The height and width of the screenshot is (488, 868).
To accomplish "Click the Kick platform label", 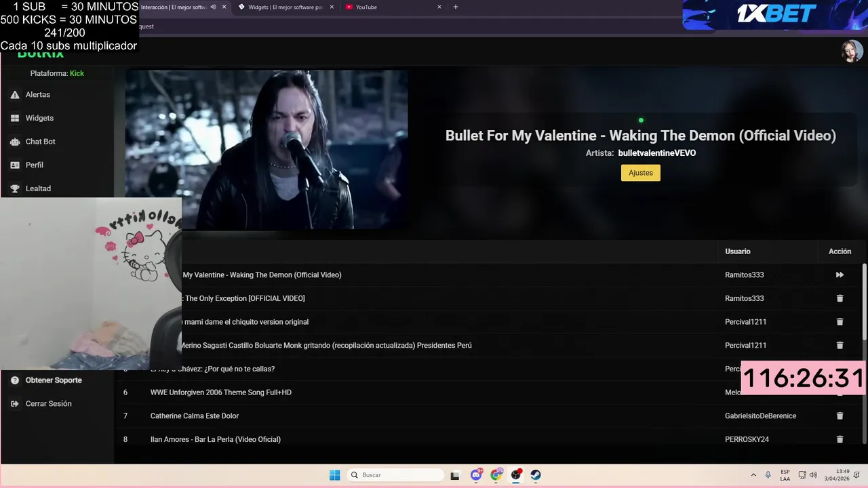I will (77, 73).
